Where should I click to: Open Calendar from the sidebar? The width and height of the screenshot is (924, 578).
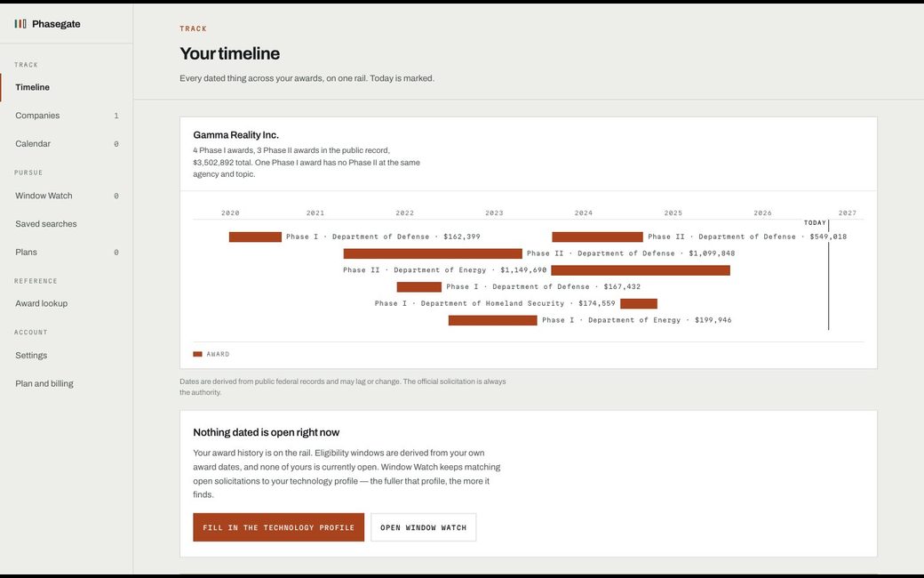coord(67,144)
